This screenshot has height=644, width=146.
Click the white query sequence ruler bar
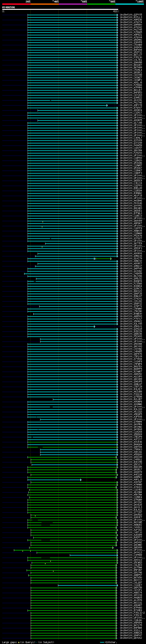[x=60, y=10]
